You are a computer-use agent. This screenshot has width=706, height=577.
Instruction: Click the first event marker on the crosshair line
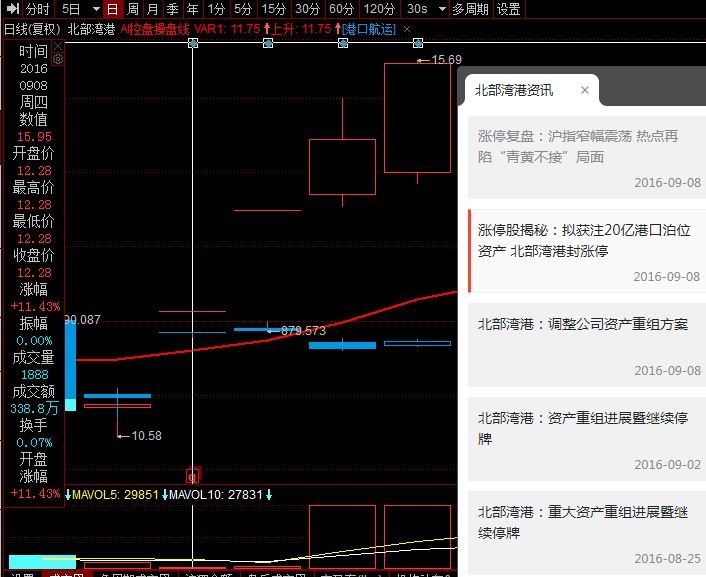click(x=193, y=44)
